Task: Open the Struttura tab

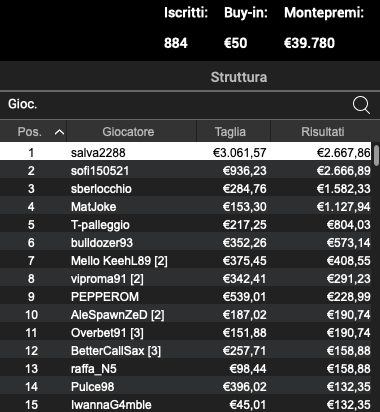Action: [239, 77]
